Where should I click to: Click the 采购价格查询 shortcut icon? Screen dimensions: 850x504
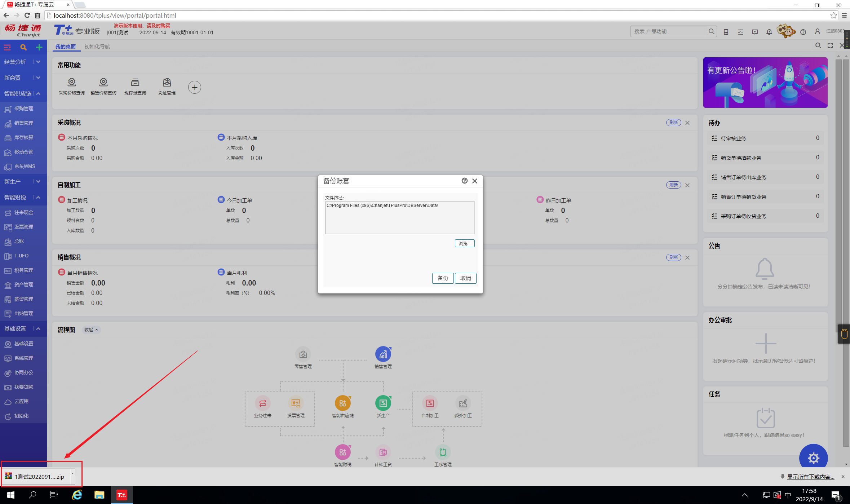(x=72, y=83)
